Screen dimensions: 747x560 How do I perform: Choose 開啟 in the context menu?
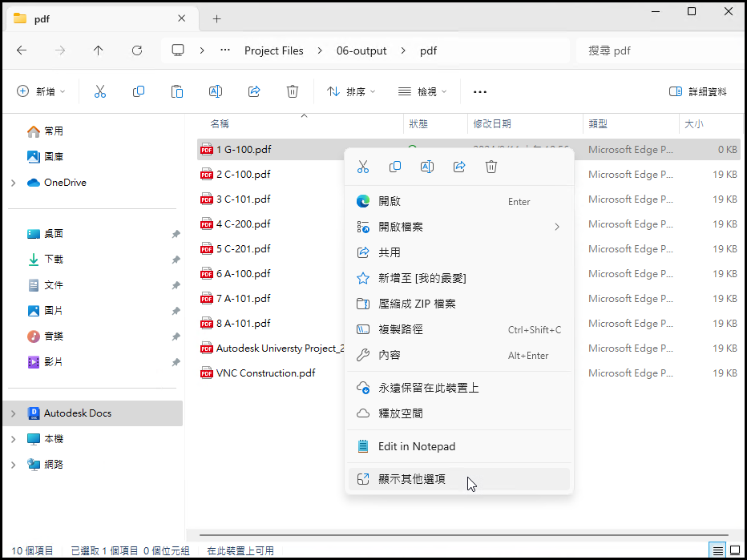click(458, 201)
